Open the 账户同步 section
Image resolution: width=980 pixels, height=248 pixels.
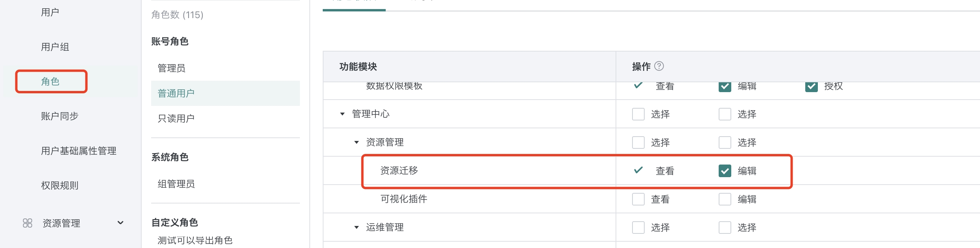pos(59,116)
